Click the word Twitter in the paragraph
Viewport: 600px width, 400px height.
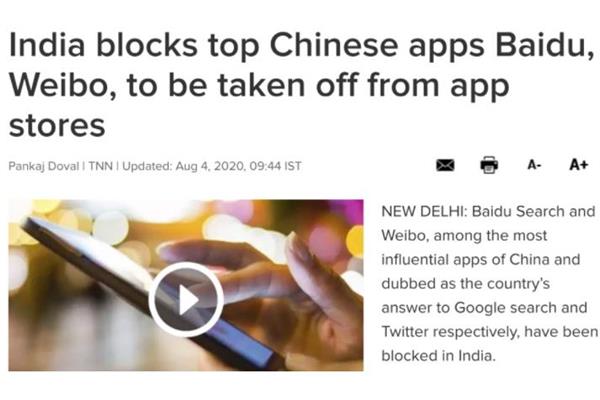pos(406,332)
